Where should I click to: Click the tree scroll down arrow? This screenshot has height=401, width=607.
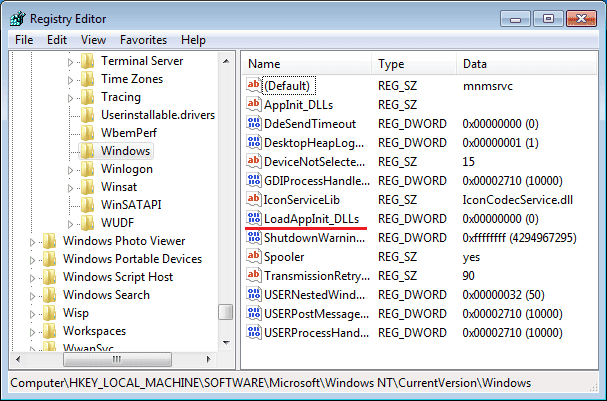(226, 343)
